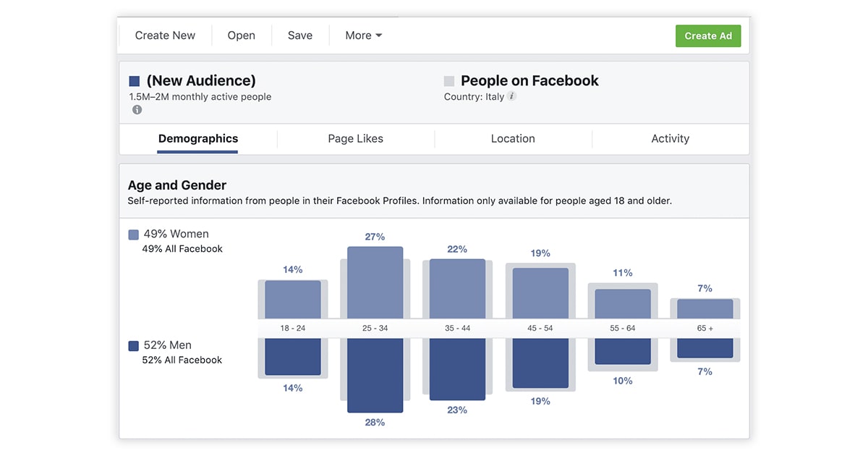The image size is (868, 456).
Task: Open the Activity tab
Action: pos(670,138)
